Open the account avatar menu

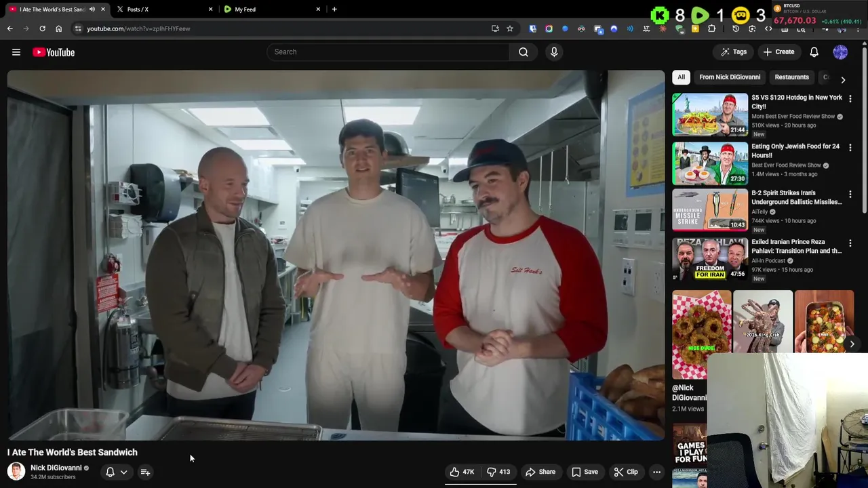tap(840, 52)
